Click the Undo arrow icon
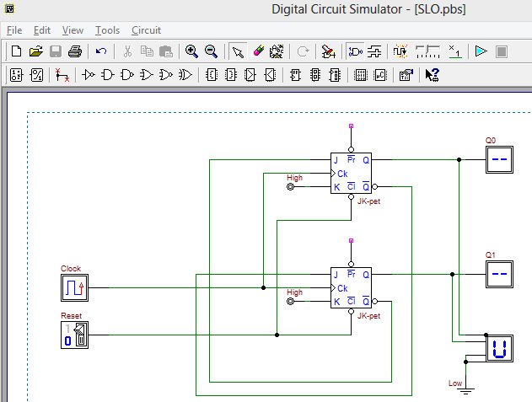532x402 pixels. pos(101,51)
